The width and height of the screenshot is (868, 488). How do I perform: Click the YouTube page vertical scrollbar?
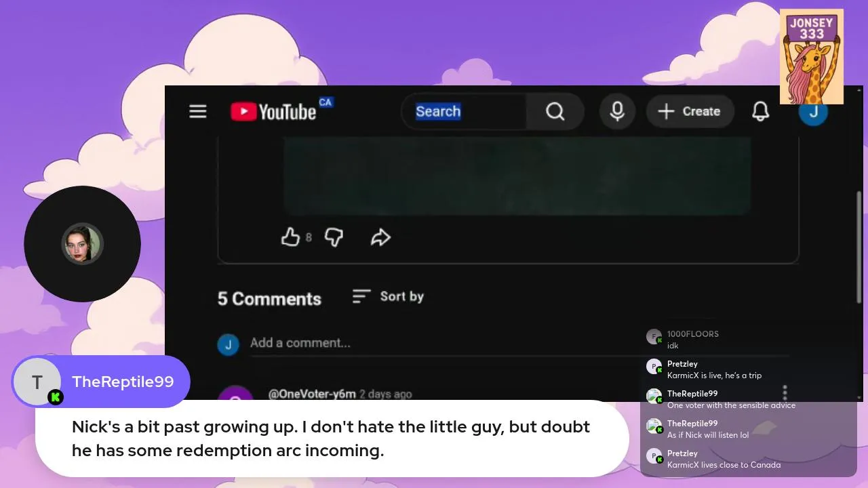click(x=859, y=246)
